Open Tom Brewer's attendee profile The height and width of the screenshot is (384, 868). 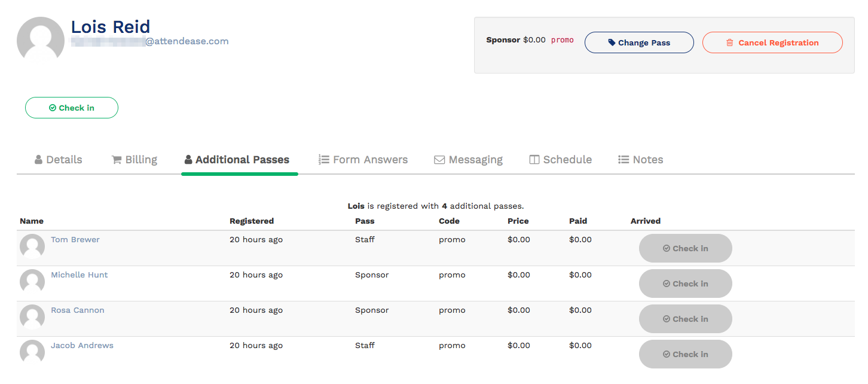(75, 239)
